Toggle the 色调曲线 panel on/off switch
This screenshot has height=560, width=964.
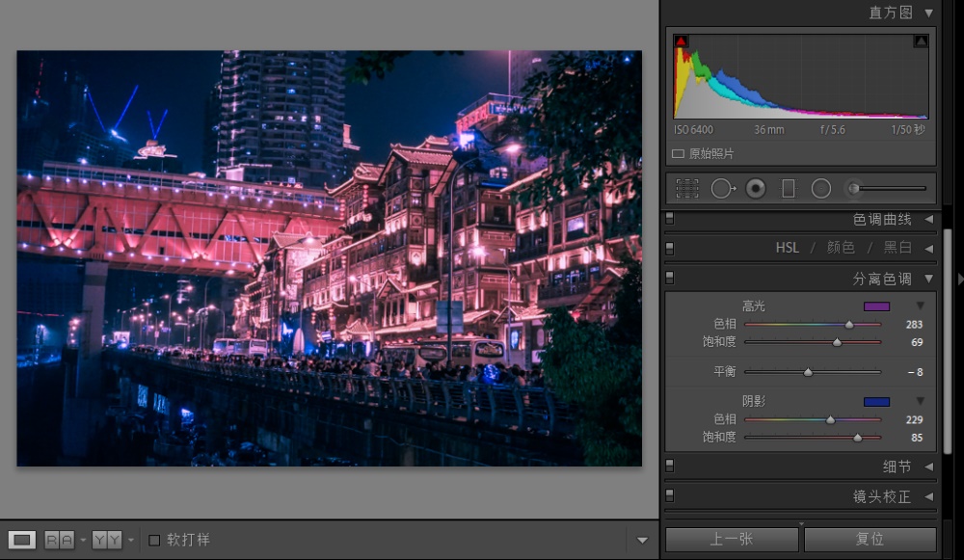tap(670, 218)
